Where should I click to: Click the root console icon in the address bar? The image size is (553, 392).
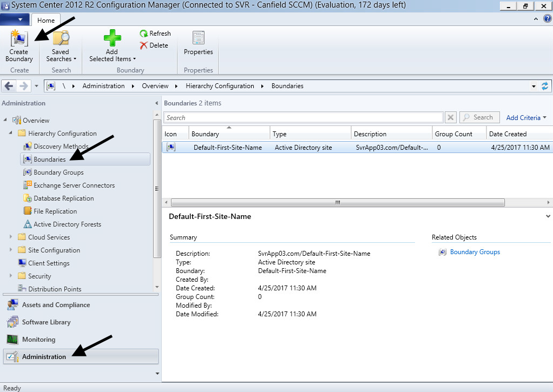click(x=51, y=86)
